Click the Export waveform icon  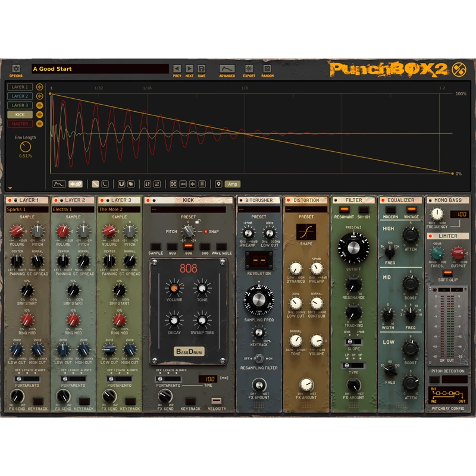point(249,68)
